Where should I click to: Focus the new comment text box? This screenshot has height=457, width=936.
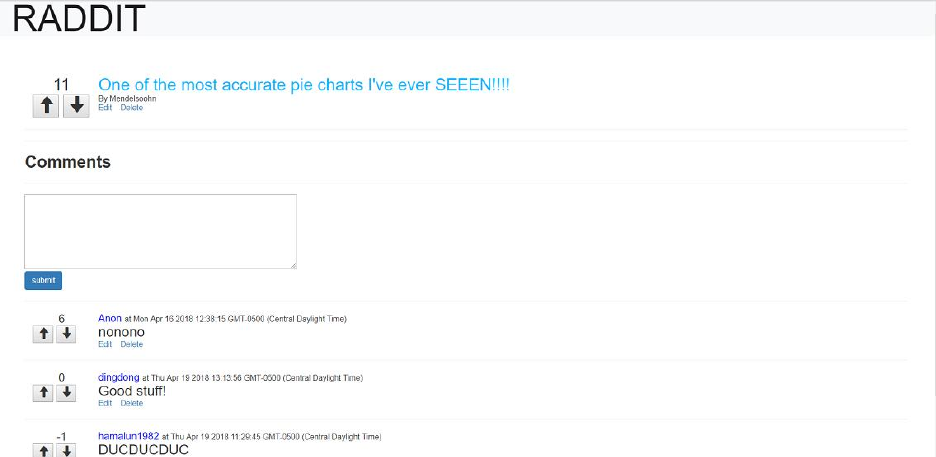point(160,231)
